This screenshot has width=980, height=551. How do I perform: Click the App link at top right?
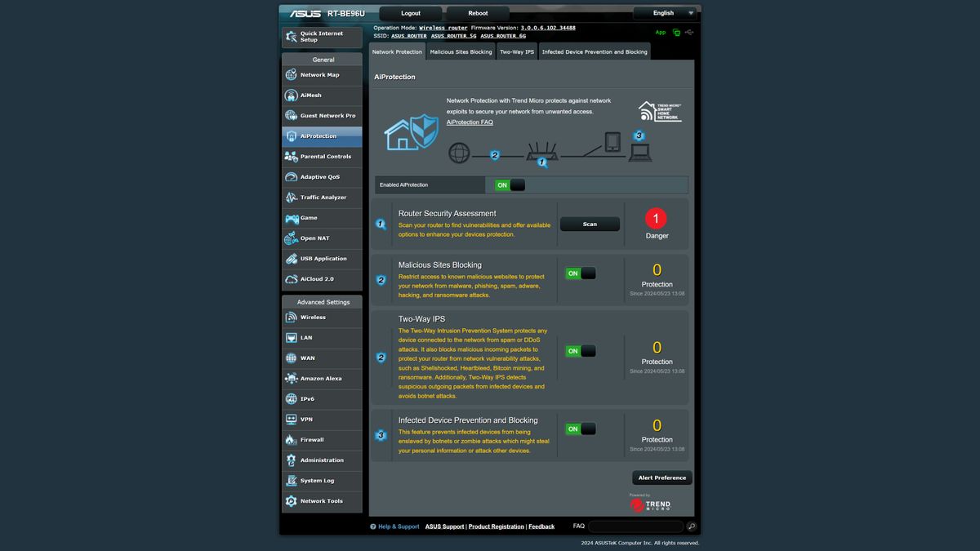coord(661,33)
